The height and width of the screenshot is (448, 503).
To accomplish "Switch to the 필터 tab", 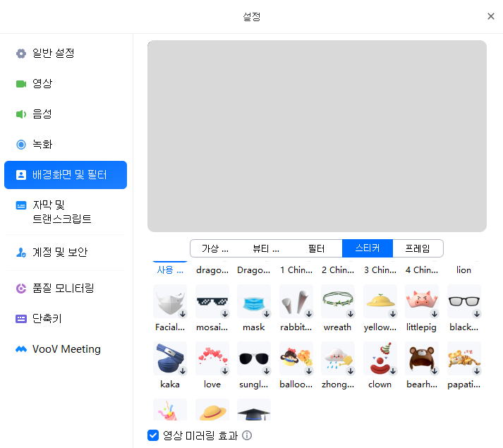I will click(316, 248).
